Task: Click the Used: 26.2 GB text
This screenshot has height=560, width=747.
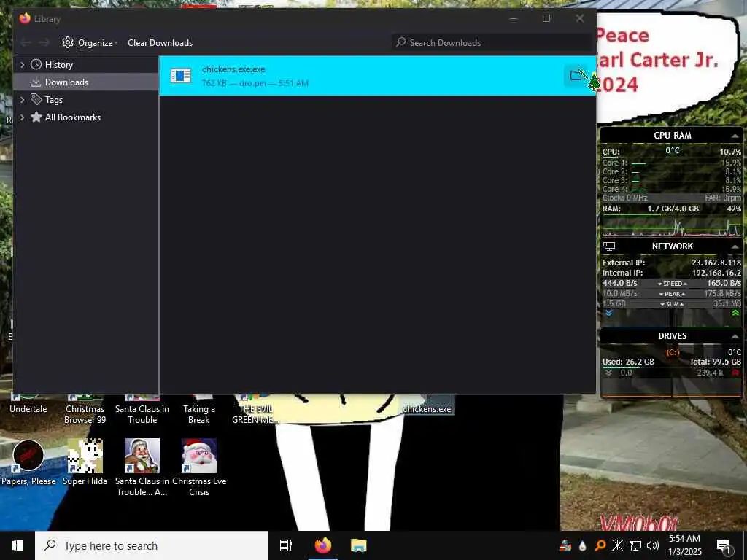Action: pyautogui.click(x=628, y=362)
